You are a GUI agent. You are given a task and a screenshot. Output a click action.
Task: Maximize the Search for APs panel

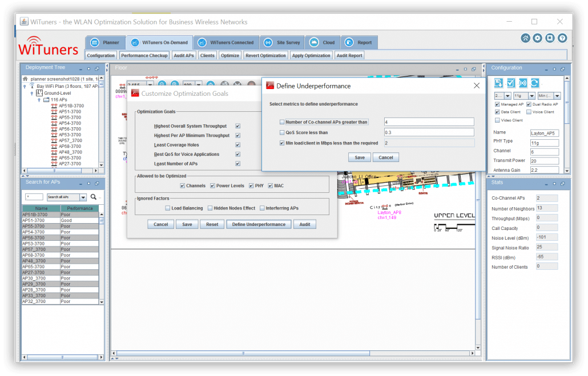pos(89,184)
